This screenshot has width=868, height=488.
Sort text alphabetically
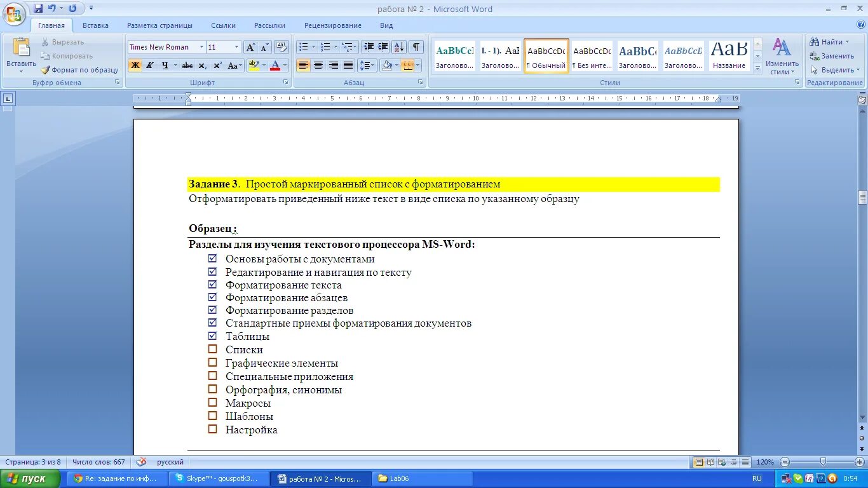coord(399,47)
